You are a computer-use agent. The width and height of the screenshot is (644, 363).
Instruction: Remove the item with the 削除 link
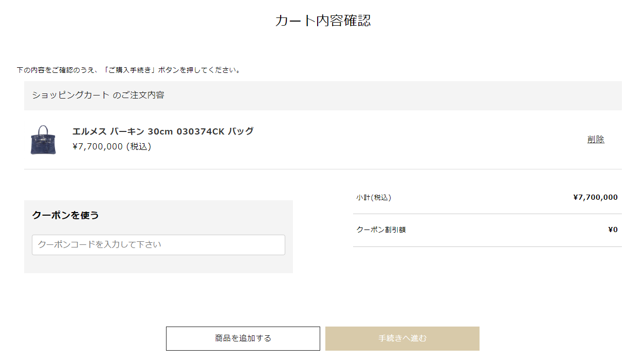click(x=596, y=139)
